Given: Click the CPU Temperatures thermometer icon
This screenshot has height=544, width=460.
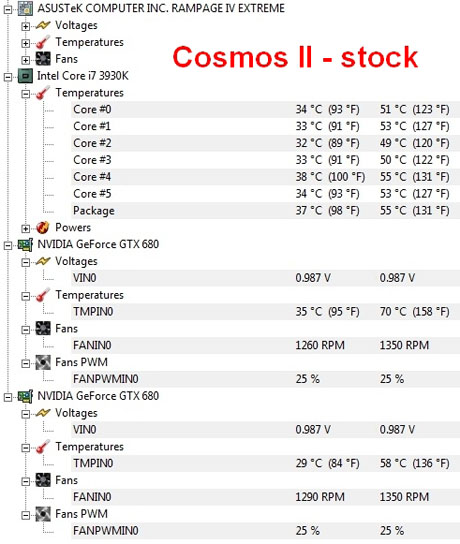Looking at the screenshot, I should (43, 93).
